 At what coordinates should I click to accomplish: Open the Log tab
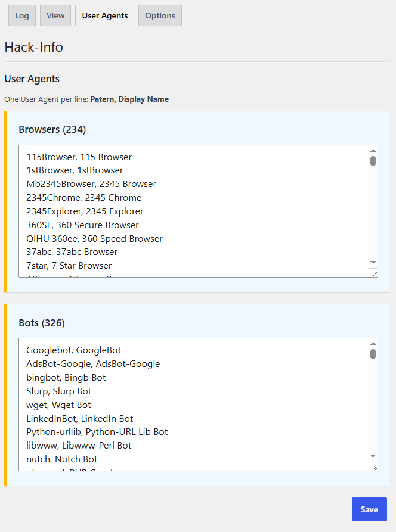[x=21, y=15]
